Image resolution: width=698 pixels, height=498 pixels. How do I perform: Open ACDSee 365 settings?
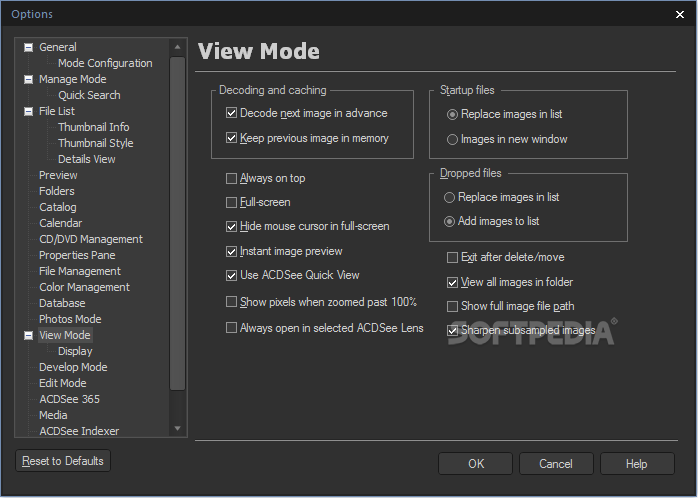69,400
